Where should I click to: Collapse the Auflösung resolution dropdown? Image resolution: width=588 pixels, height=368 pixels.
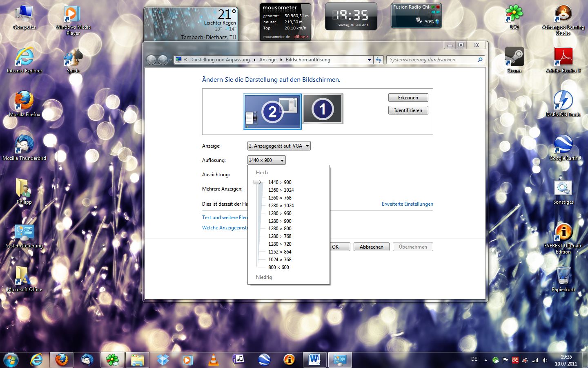click(x=266, y=160)
